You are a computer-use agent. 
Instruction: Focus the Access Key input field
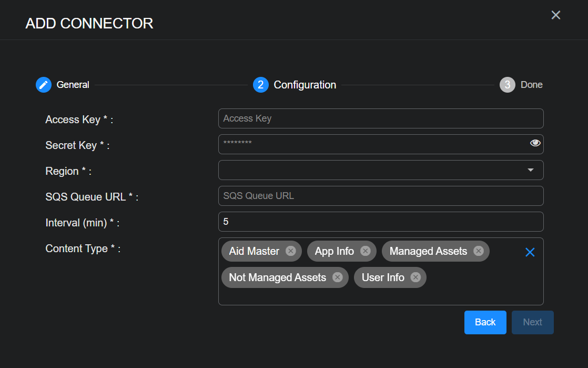click(x=380, y=118)
